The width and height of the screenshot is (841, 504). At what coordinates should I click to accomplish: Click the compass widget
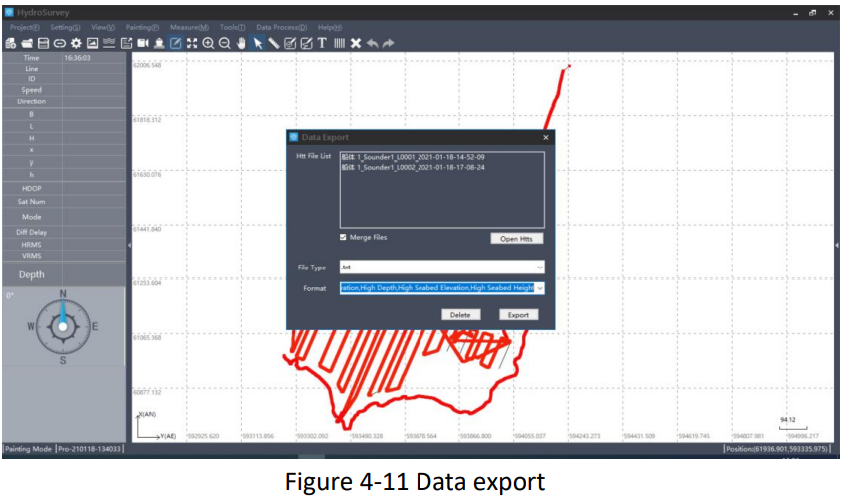[x=63, y=327]
